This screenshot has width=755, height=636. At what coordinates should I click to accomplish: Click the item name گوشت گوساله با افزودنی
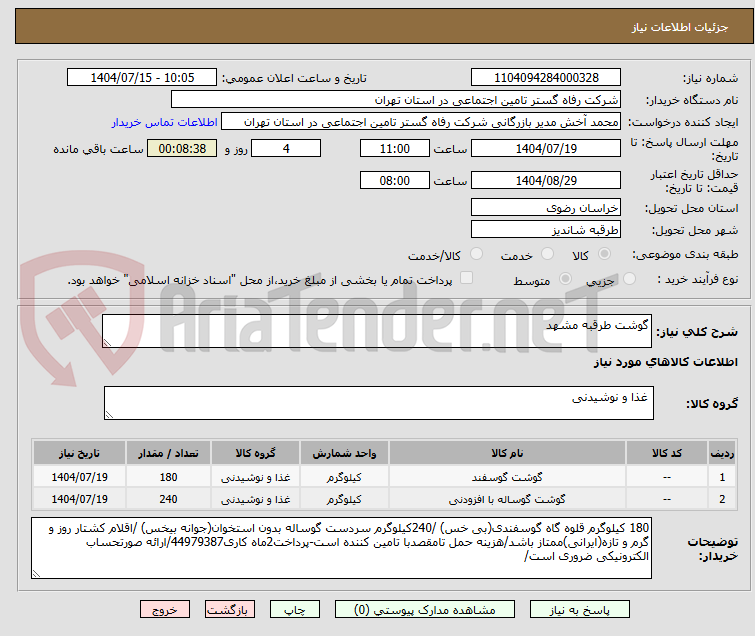pyautogui.click(x=507, y=499)
